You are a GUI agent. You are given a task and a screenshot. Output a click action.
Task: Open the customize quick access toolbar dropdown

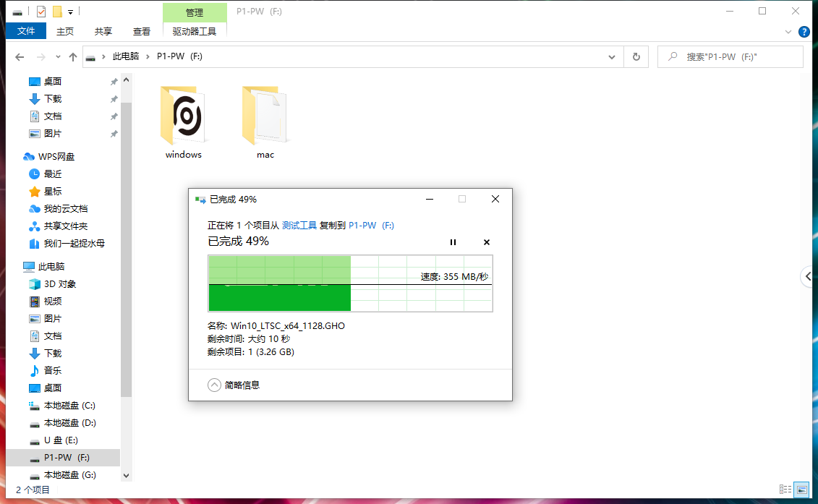point(70,12)
